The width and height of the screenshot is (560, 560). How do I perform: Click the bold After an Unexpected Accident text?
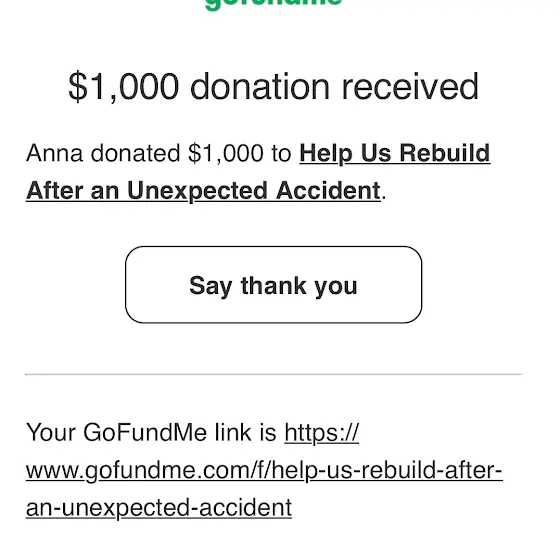(203, 191)
